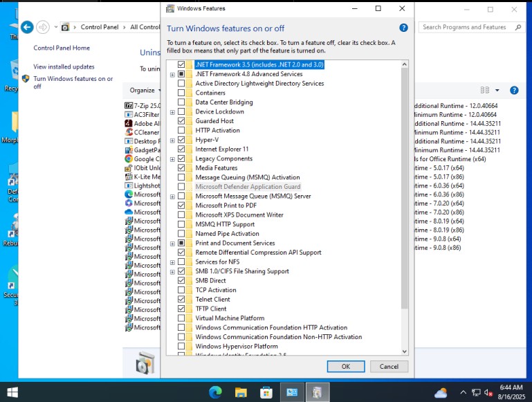Click the Control Panel taskbar button

[292, 392]
